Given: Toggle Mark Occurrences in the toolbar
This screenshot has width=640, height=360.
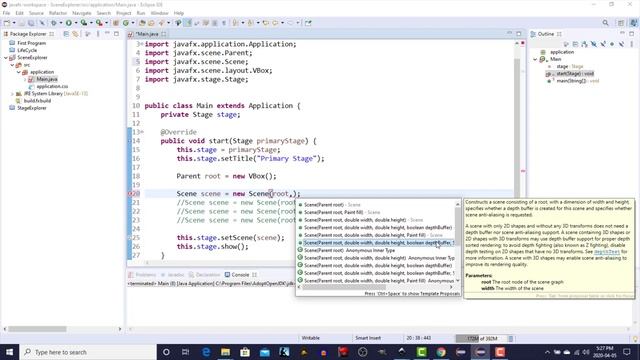Looking at the screenshot, I should (188, 23).
